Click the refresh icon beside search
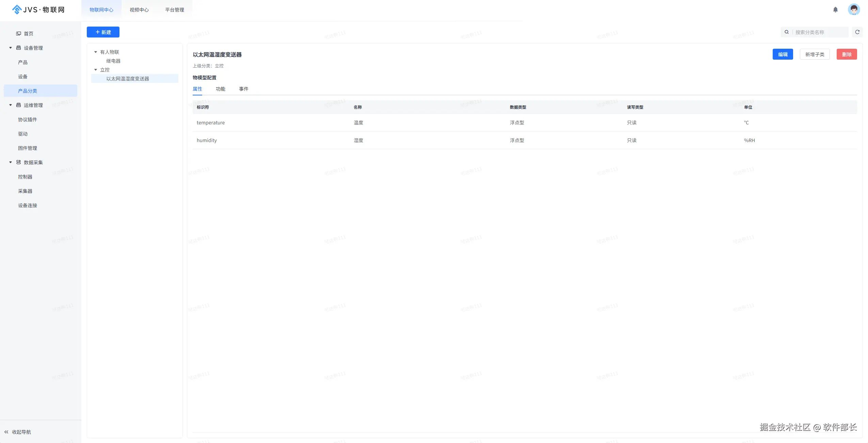Screen dimensions: 868x443 [857, 32]
